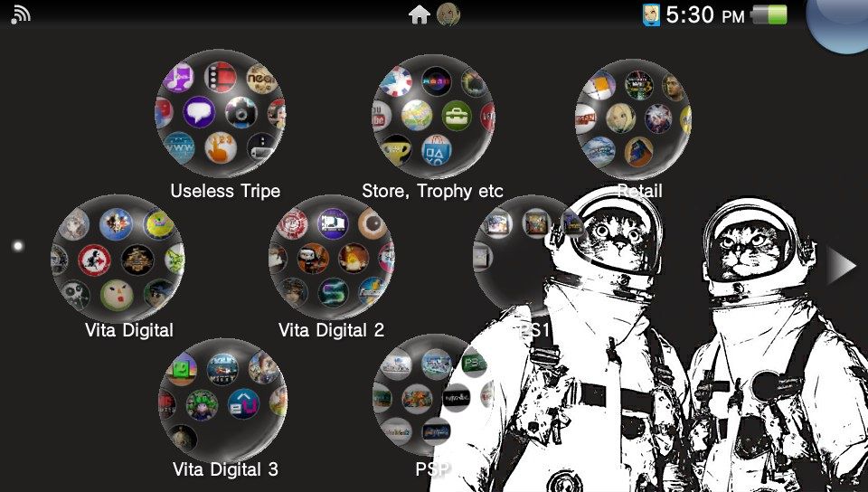The image size is (868, 492).
Task: Click the YouTube icon in Store folder
Action: (x=381, y=117)
